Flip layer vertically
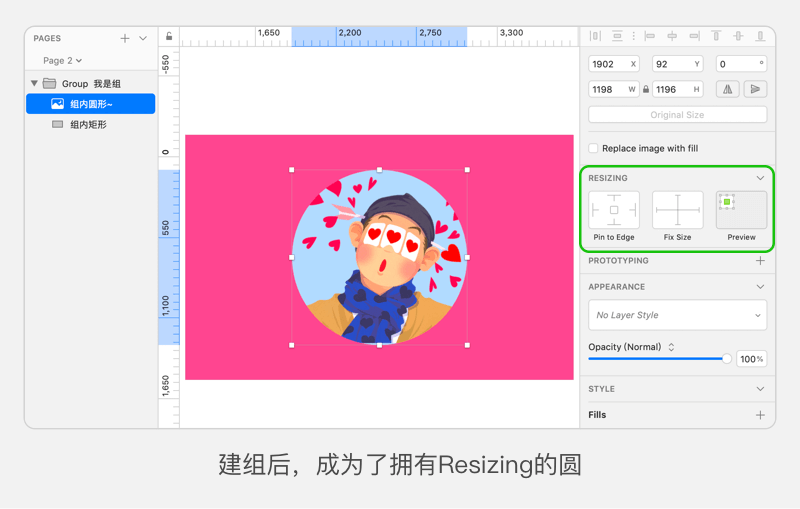 tap(755, 89)
